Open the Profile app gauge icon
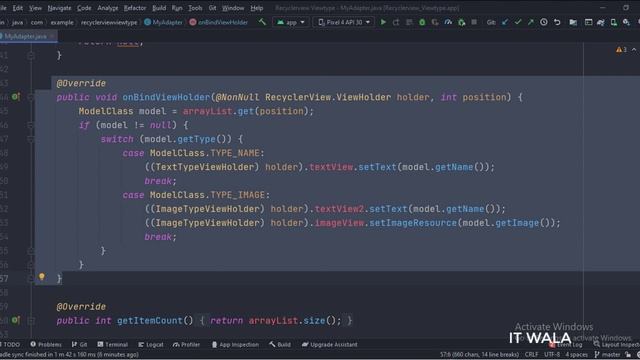The image size is (640, 360). click(x=448, y=22)
